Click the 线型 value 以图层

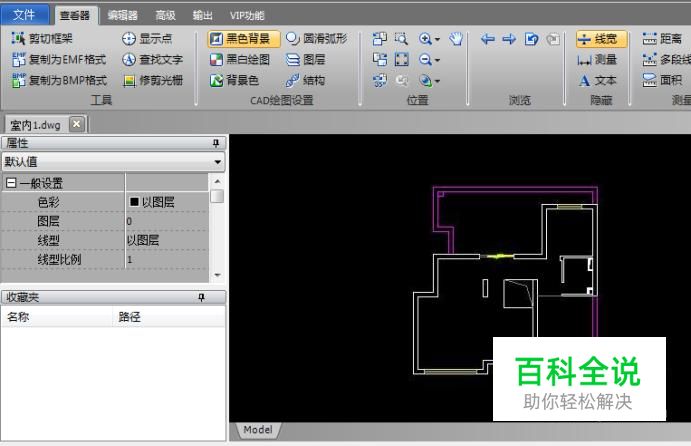coord(143,240)
